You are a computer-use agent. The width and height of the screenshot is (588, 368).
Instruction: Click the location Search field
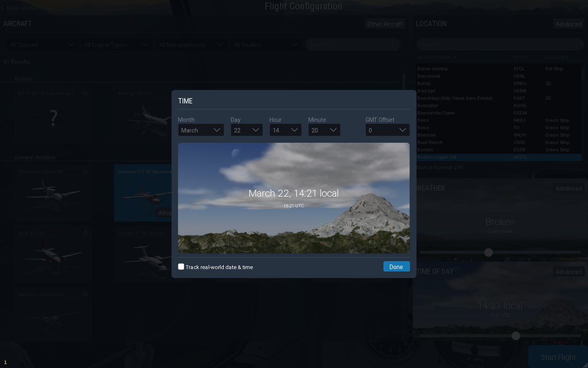500,44
